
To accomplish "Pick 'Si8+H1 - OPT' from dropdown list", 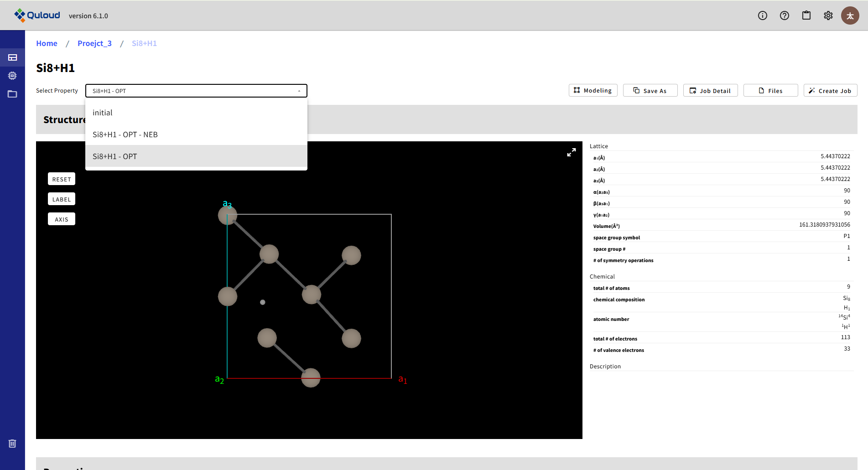I will (115, 156).
